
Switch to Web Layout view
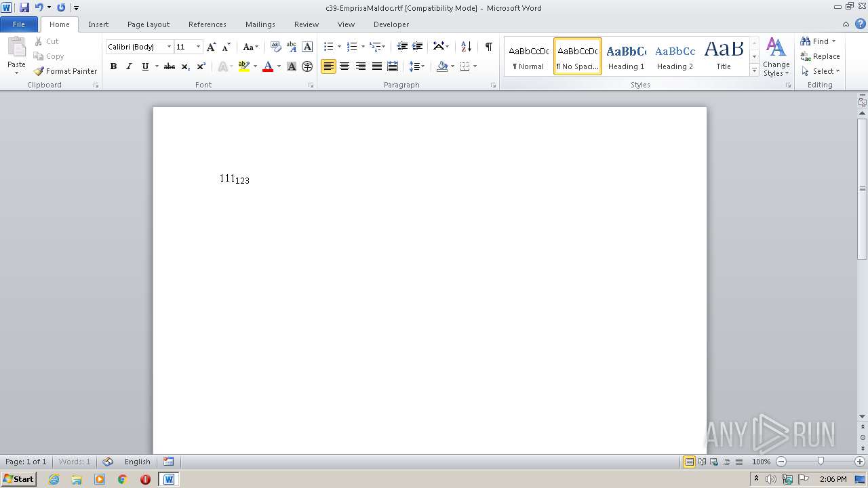(x=713, y=462)
